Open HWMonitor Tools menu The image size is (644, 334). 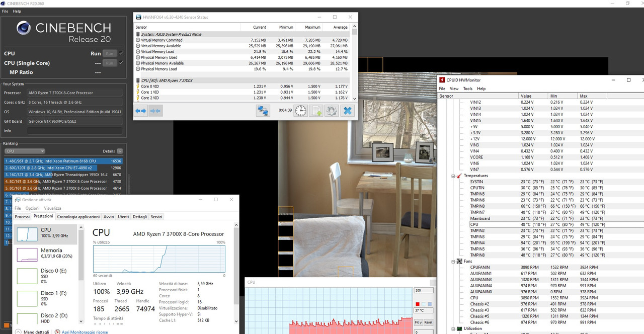[x=468, y=89]
